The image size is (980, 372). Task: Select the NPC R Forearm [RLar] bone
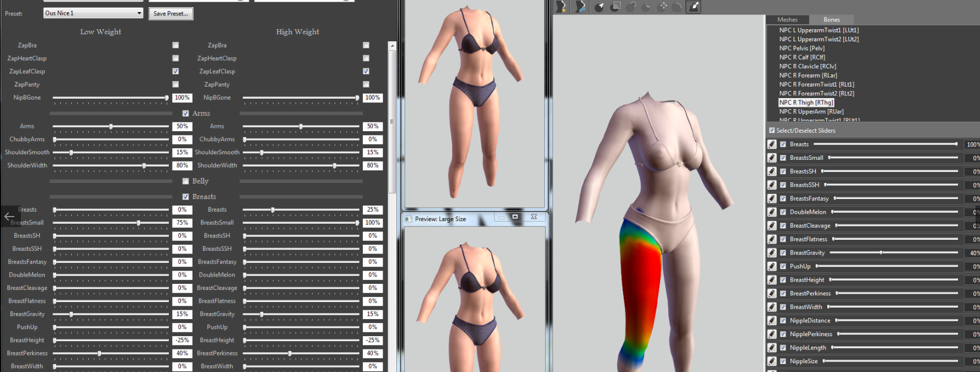808,76
